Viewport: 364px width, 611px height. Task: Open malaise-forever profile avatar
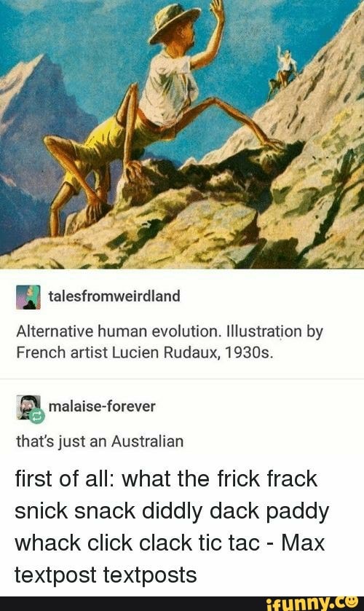(28, 407)
